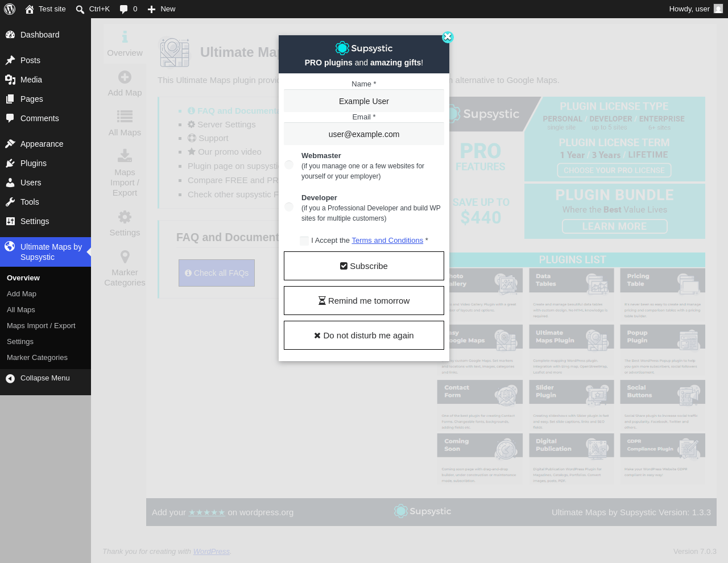
Task: Click the Media icon in sidebar
Action: click(10, 80)
